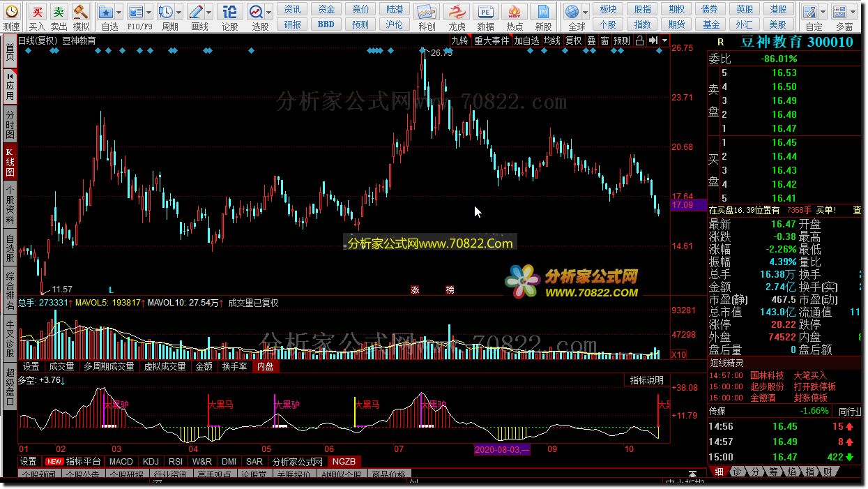Image resolution: width=868 pixels, height=489 pixels.
Task: Open the 测速 speed test clock icon
Action: coord(12,12)
